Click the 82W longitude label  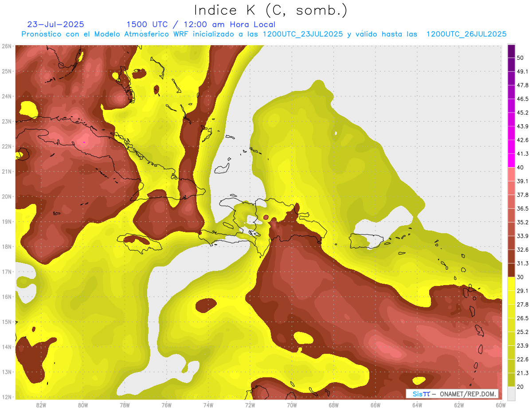41,405
